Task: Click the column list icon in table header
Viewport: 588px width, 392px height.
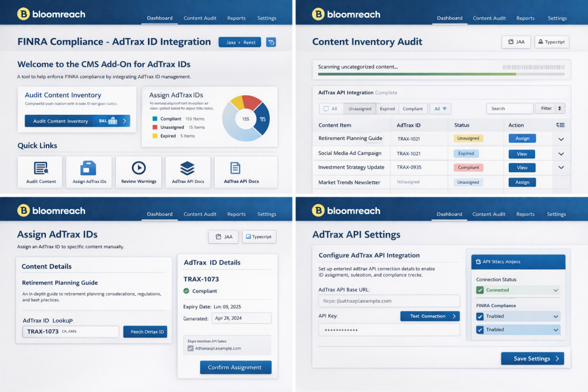Action: [x=560, y=125]
